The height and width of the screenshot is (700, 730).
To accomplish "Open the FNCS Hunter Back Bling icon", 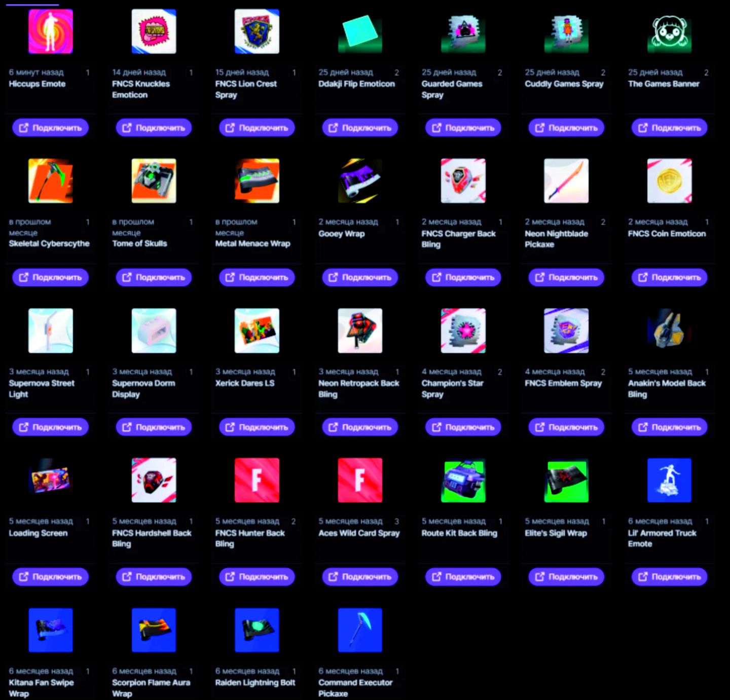I will point(257,480).
